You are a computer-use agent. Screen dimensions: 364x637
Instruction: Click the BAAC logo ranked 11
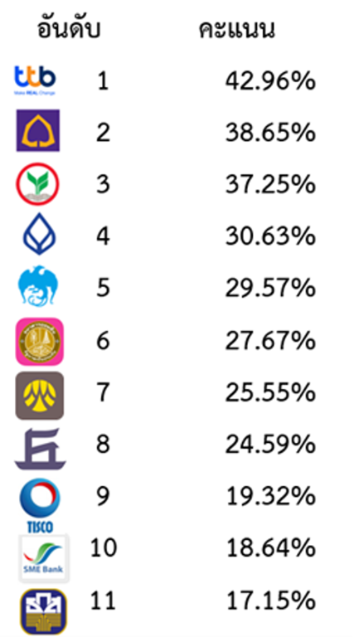coord(43,612)
